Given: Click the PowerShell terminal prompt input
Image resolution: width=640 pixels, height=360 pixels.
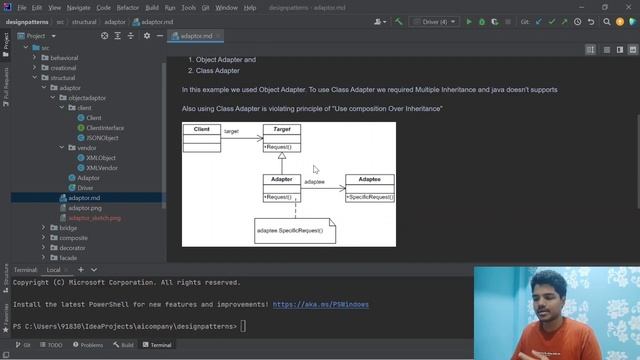Looking at the screenshot, I should (x=243, y=326).
